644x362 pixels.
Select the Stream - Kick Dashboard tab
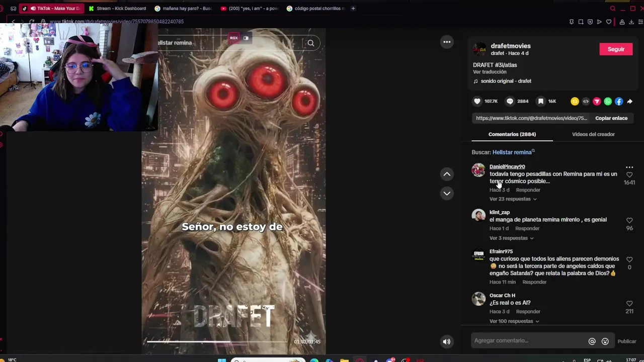pyautogui.click(x=117, y=9)
